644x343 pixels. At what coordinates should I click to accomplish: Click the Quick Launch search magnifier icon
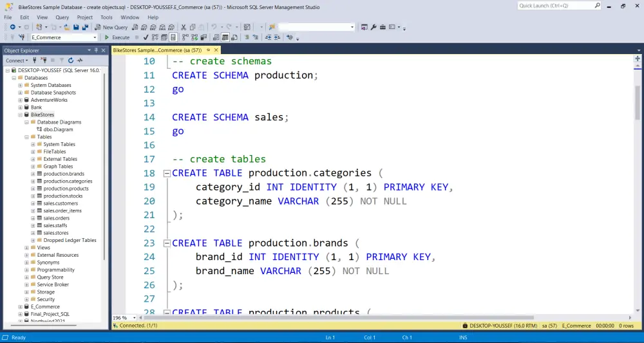[598, 6]
